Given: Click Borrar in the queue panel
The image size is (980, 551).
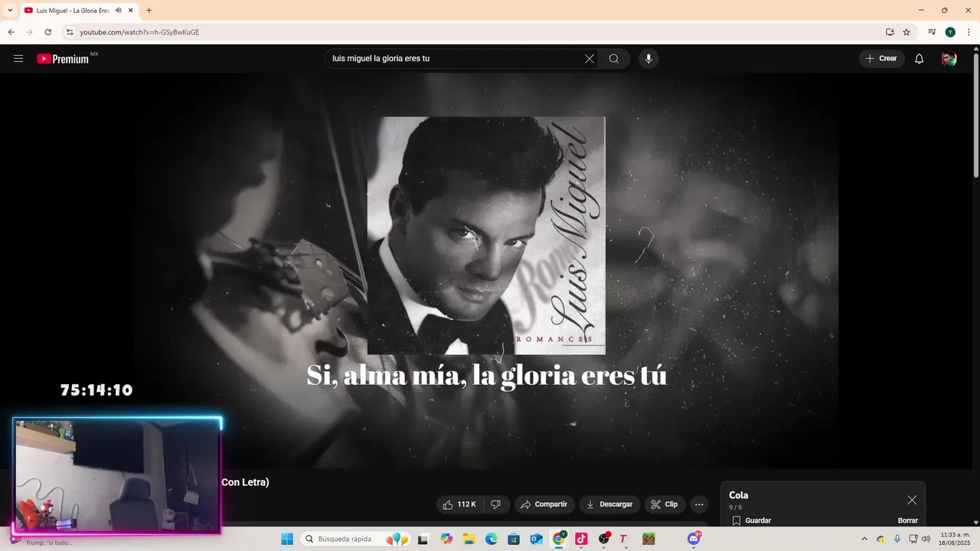Looking at the screenshot, I should (x=908, y=520).
